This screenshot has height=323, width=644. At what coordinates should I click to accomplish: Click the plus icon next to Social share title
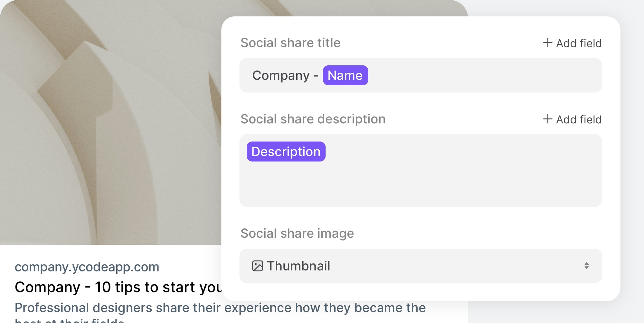click(x=548, y=43)
